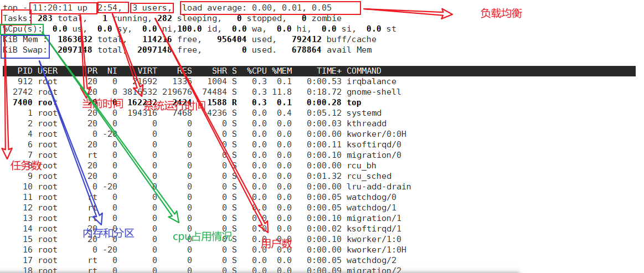
Task: Select the lru-add-drain process name
Action: 379,187
